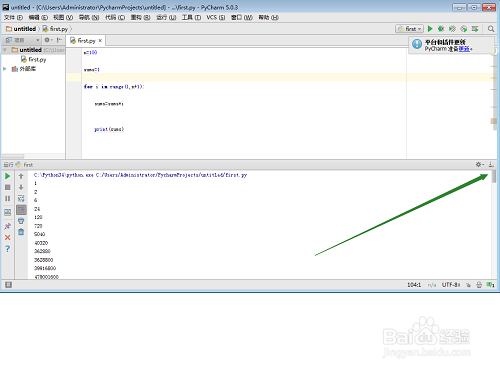Open the Project view selector dropdown

tap(22, 40)
